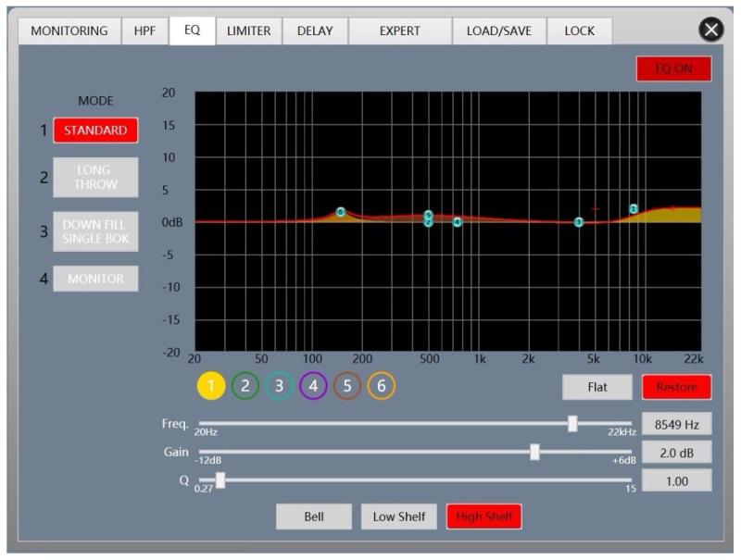Open the LOAD/SAVE tab
Viewport: 741px width, 560px height.
(x=498, y=31)
